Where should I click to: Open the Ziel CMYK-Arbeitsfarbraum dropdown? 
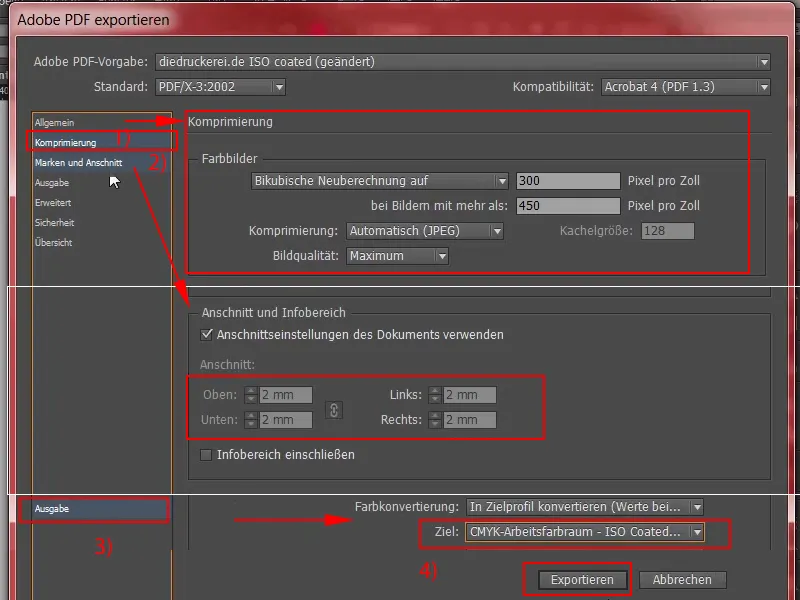(585, 532)
